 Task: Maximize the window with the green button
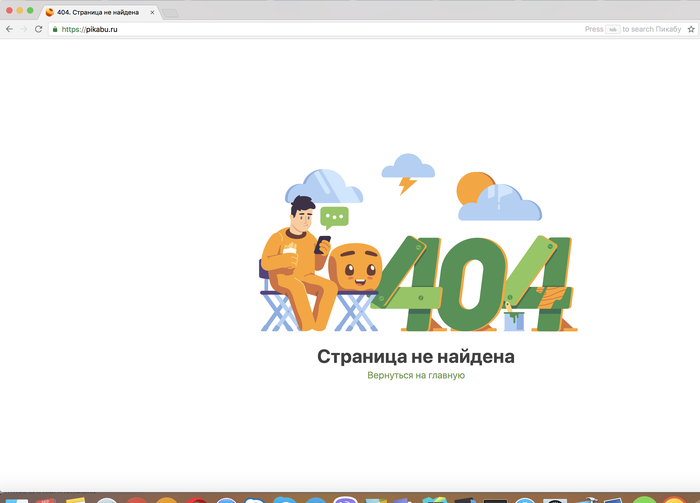[x=30, y=10]
